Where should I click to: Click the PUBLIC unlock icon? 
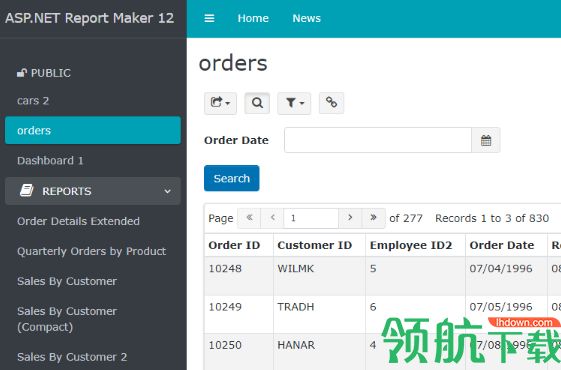pyautogui.click(x=21, y=73)
